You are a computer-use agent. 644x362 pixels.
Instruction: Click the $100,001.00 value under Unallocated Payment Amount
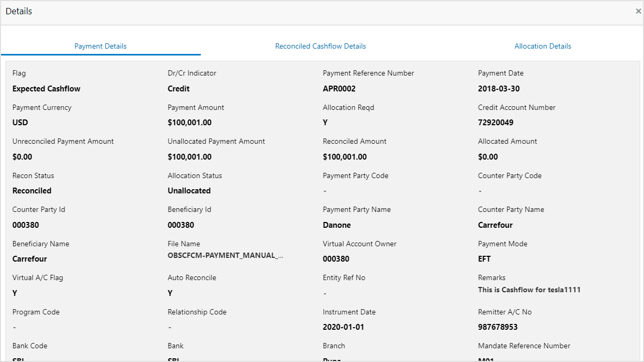click(190, 157)
